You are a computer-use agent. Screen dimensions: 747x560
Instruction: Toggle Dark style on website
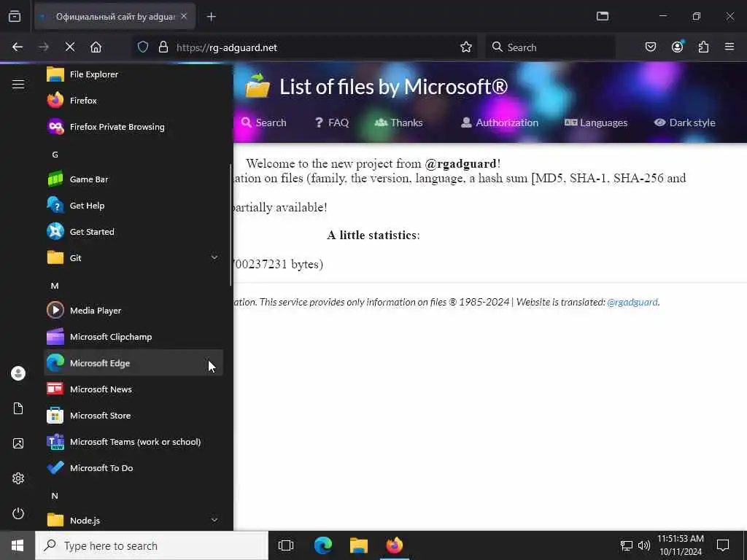coord(684,122)
